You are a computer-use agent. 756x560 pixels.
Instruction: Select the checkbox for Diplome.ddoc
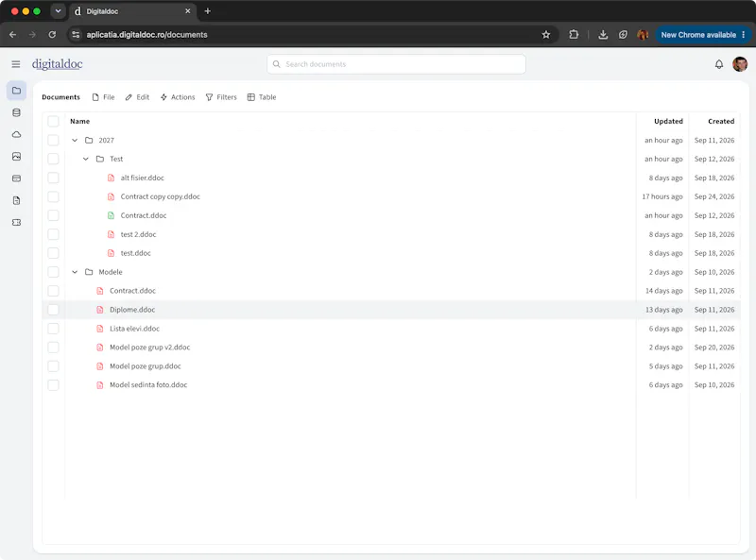pos(53,310)
